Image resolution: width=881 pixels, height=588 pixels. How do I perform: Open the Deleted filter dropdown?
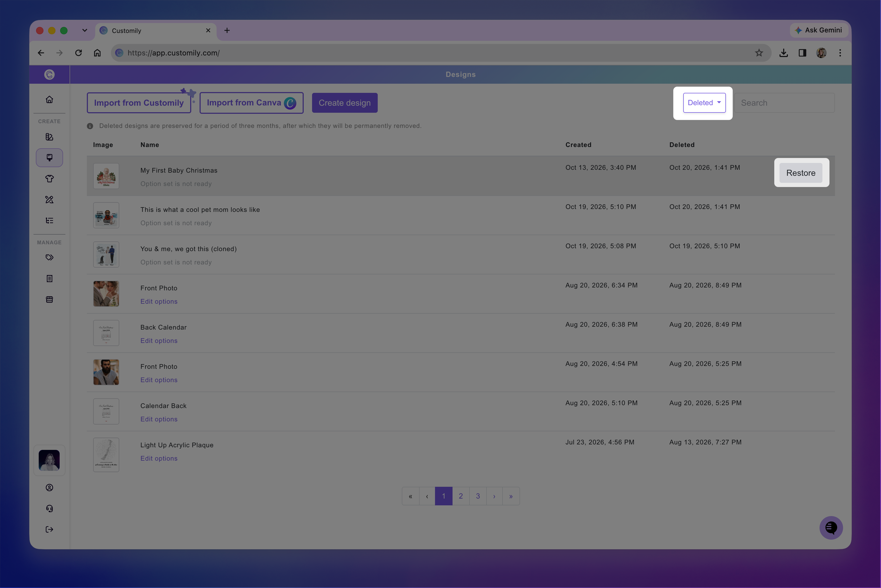click(704, 103)
